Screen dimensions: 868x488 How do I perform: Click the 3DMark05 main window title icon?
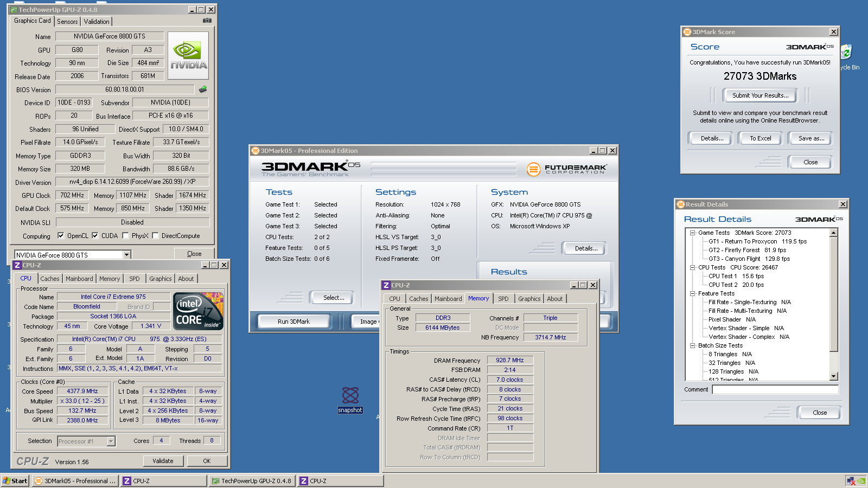pyautogui.click(x=256, y=151)
